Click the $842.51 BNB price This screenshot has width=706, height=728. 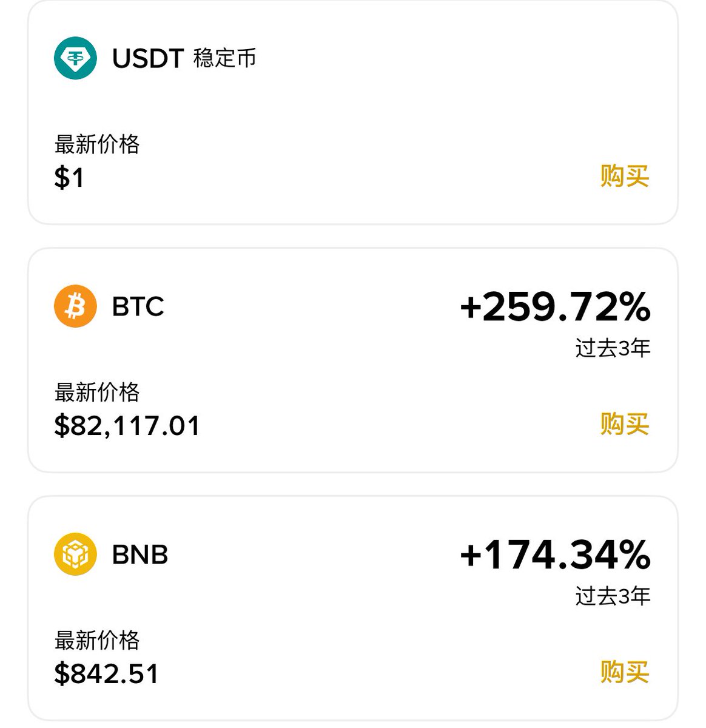pos(107,674)
